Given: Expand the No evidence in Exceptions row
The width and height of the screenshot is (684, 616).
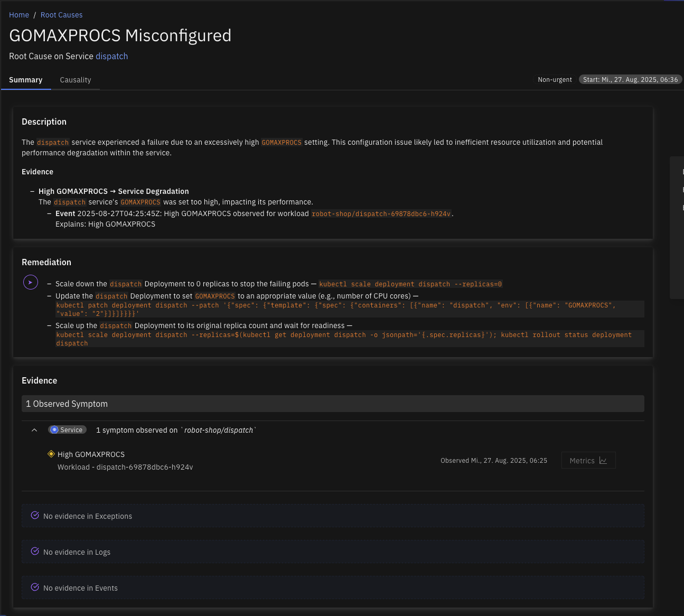Looking at the screenshot, I should [x=333, y=516].
